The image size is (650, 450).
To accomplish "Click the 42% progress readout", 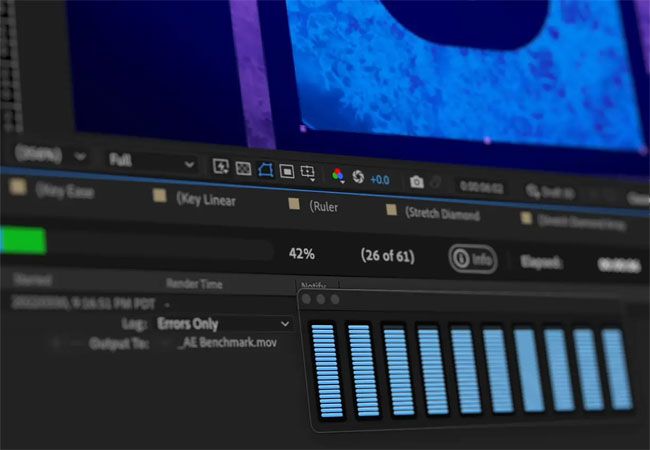I will click(x=302, y=254).
